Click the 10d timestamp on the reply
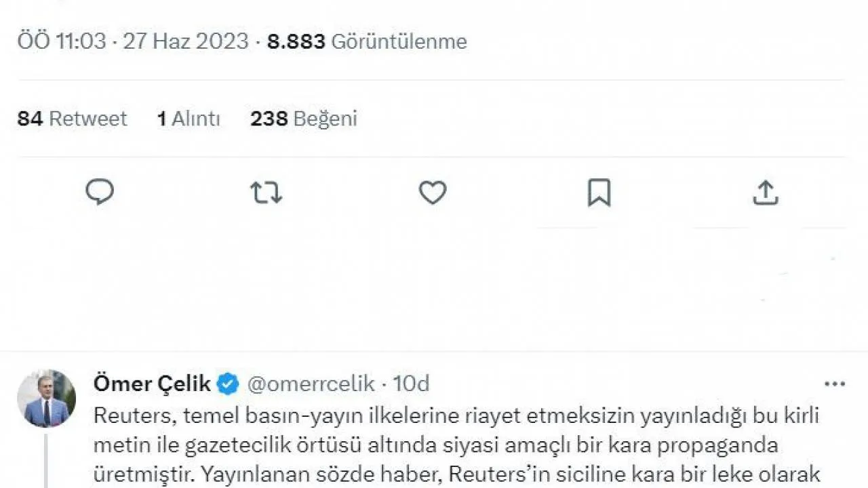The image size is (868, 488). click(412, 384)
